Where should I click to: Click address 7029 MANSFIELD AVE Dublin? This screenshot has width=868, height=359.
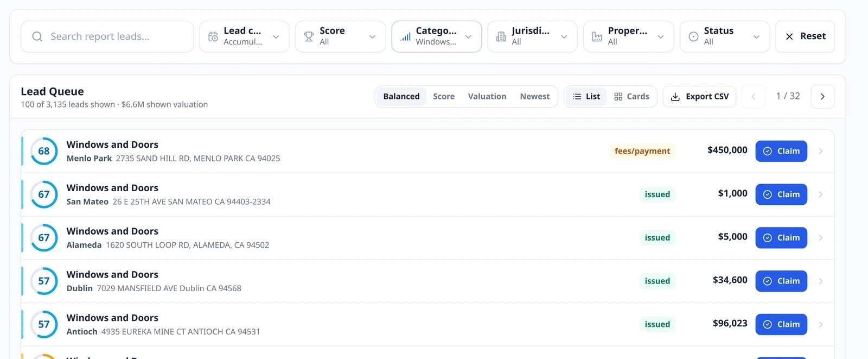coord(169,288)
